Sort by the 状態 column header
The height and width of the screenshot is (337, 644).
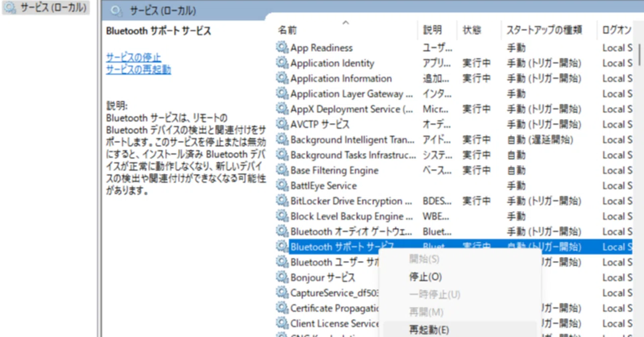(472, 30)
